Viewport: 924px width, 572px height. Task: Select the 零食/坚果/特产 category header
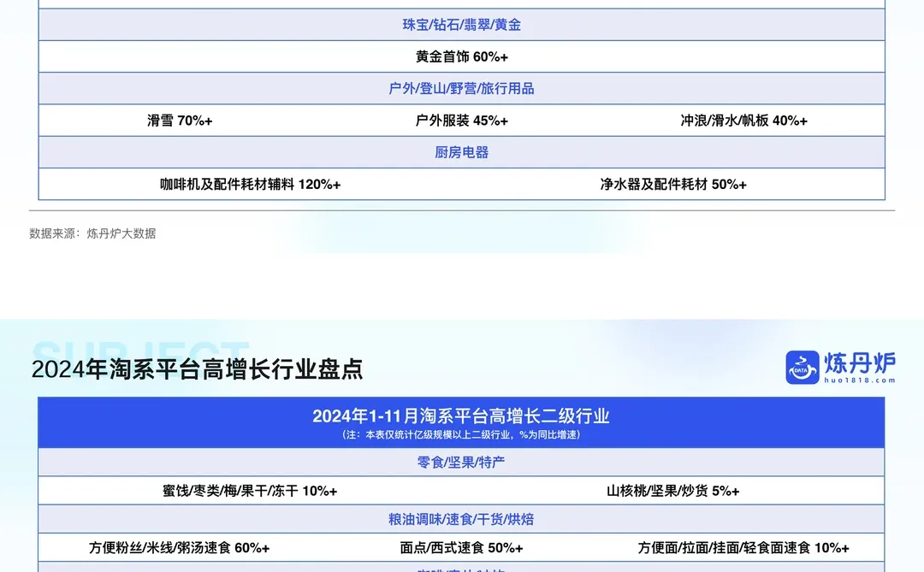pyautogui.click(x=461, y=463)
